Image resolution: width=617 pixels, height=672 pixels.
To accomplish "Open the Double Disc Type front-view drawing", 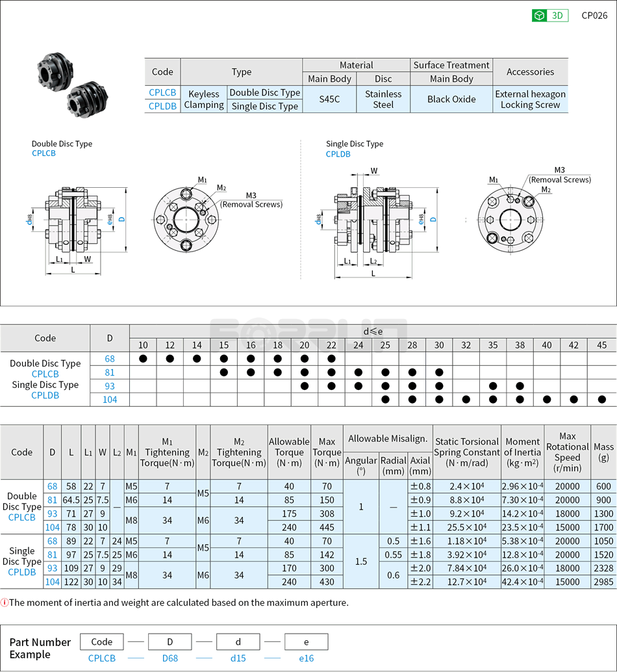I will point(186,219).
